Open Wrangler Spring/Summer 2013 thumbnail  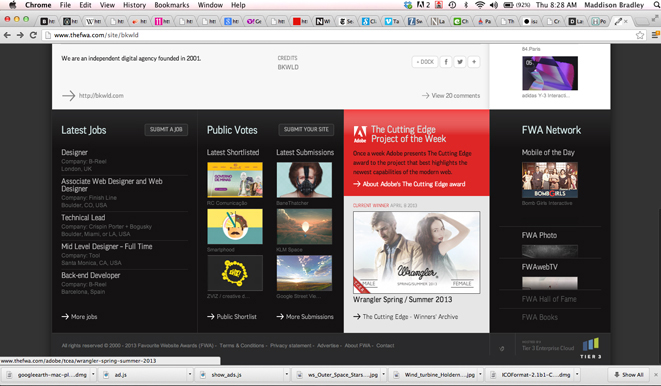pos(416,252)
